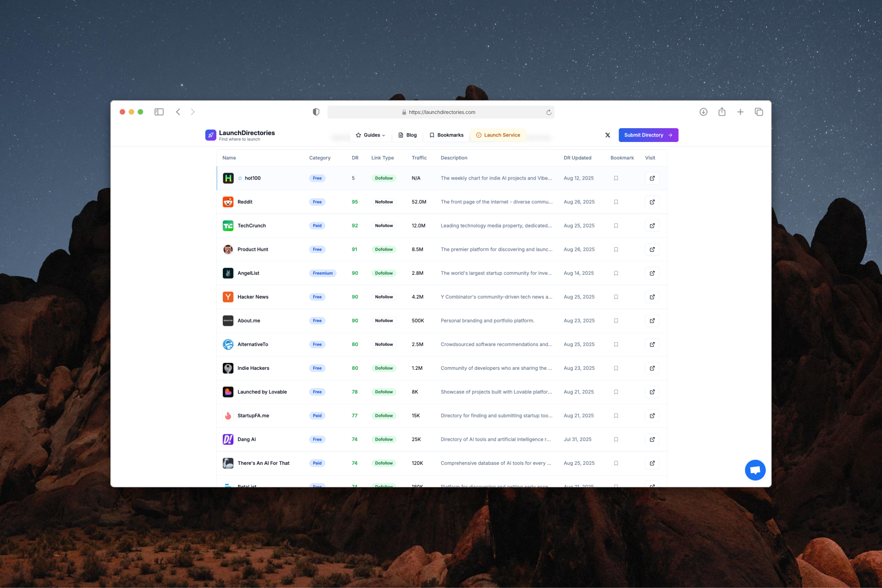Viewport: 882px width, 588px height.
Task: Bookmark the TechCrunch entry
Action: pos(616,226)
